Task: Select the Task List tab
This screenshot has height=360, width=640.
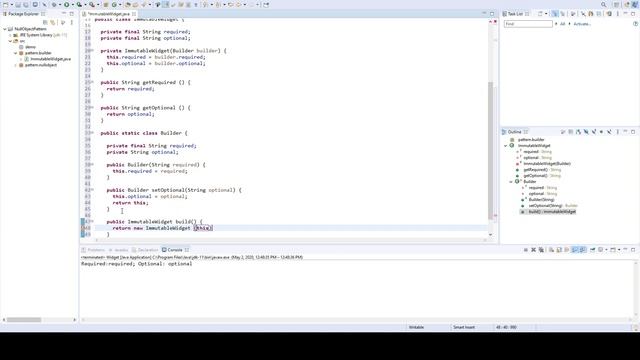Action: click(x=515, y=14)
